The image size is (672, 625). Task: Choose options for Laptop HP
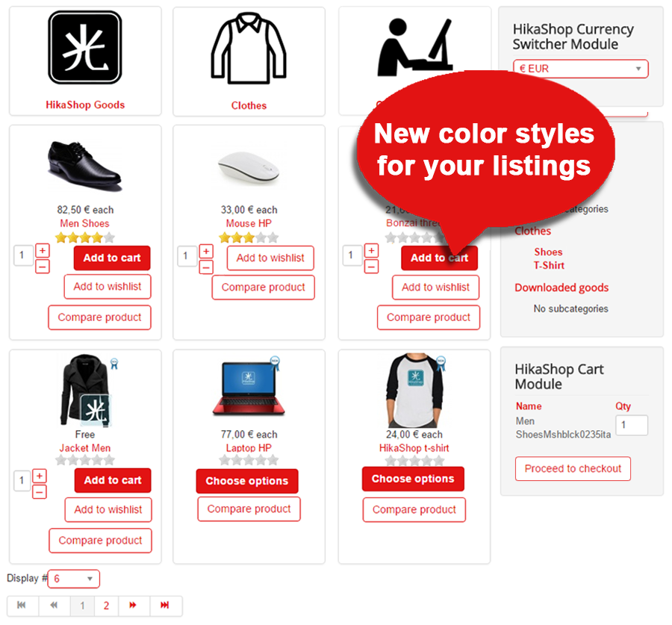(x=247, y=481)
